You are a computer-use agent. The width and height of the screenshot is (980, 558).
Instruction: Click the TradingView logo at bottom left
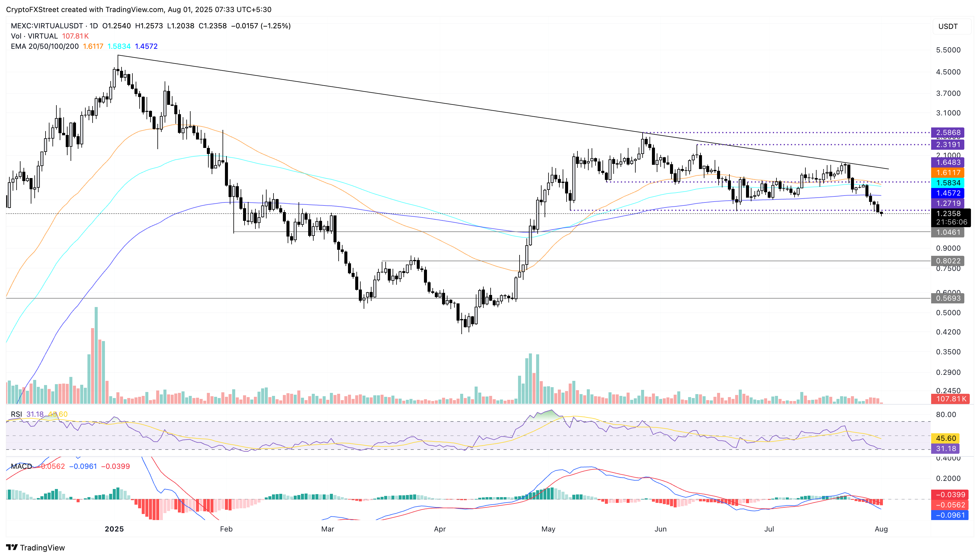(35, 547)
